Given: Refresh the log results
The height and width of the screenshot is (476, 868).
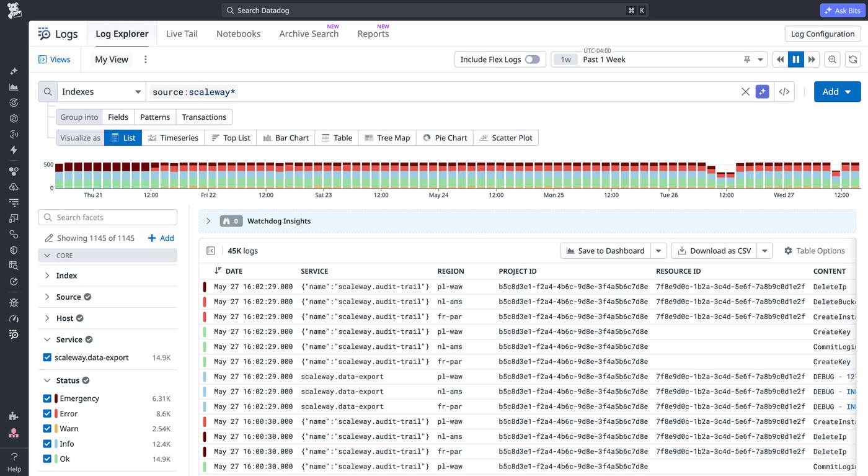Looking at the screenshot, I should point(853,60).
